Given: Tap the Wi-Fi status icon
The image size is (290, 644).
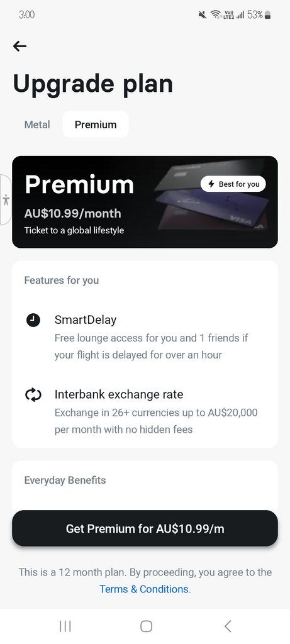Looking at the screenshot, I should pyautogui.click(x=215, y=15).
